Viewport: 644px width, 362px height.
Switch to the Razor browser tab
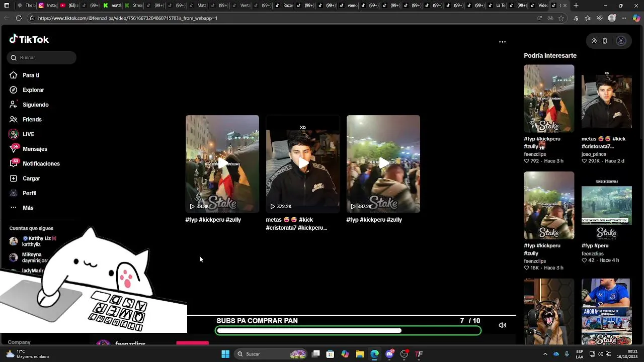[285, 6]
